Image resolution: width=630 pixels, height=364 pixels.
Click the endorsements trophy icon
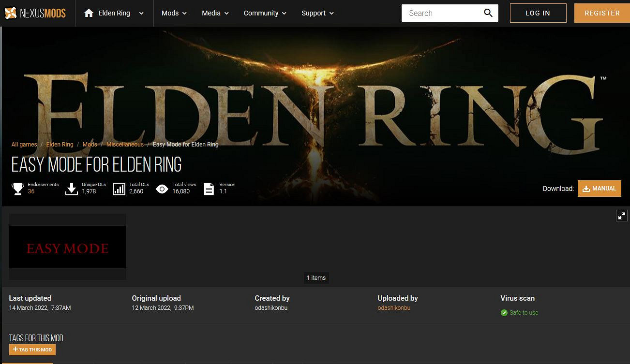(18, 189)
